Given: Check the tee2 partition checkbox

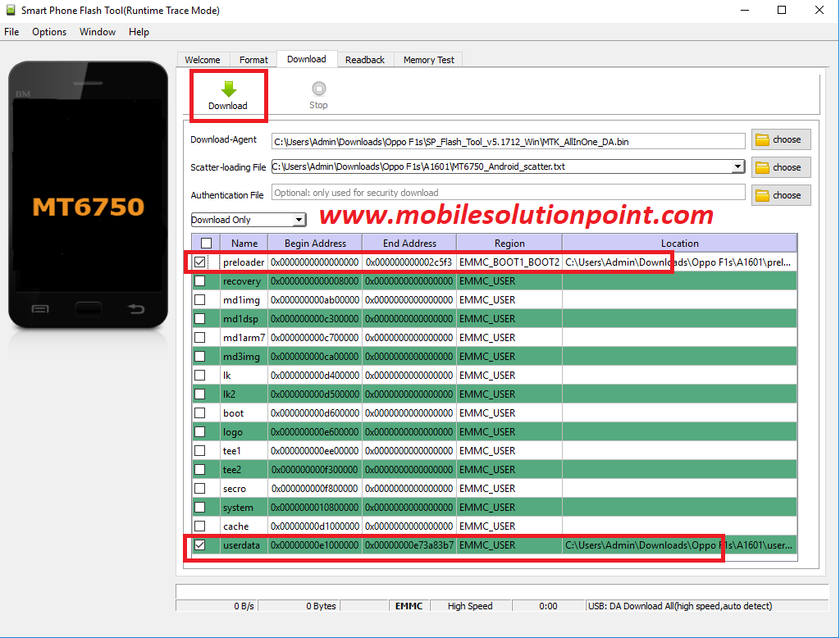Looking at the screenshot, I should pos(200,469).
